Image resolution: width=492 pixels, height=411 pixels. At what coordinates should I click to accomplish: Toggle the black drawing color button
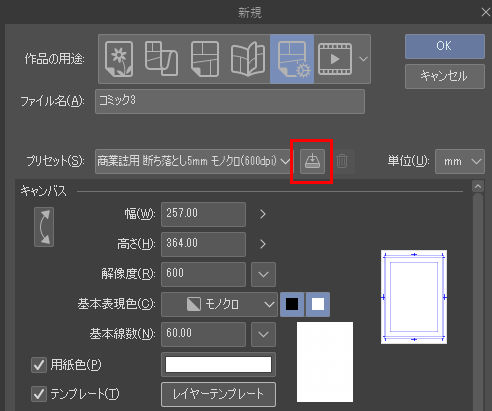tap(292, 304)
